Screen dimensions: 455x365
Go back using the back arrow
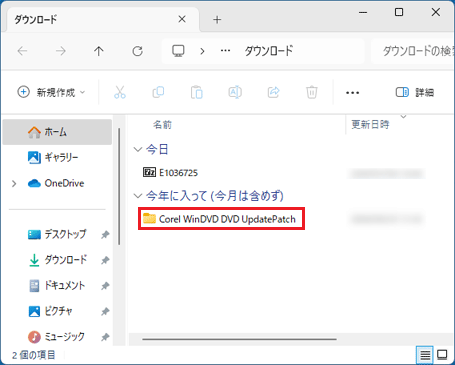(x=22, y=51)
